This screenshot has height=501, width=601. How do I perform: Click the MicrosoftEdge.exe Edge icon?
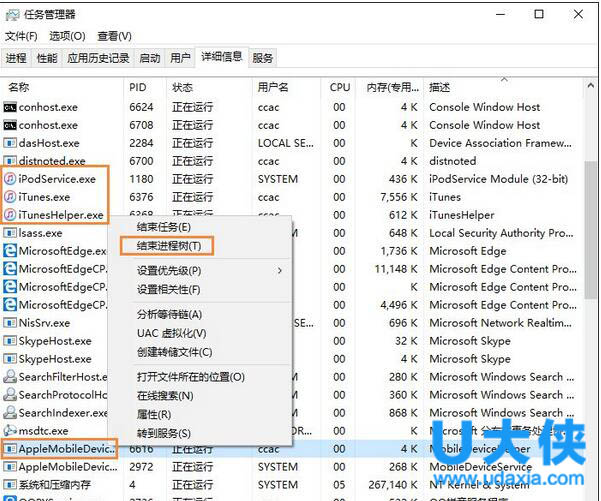(x=10, y=251)
